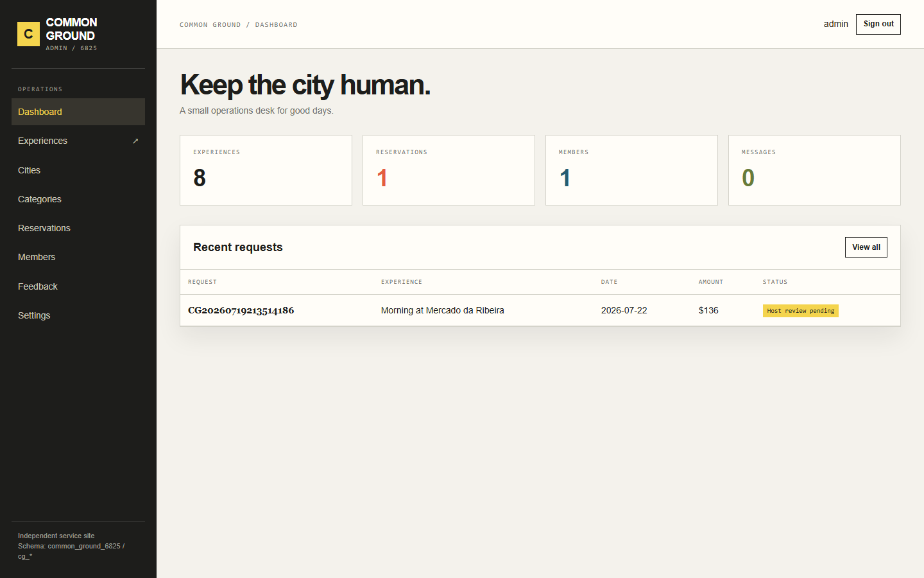Screen dimensions: 924x578
Task: Click the Messages stat card showing 0
Action: pyautogui.click(x=814, y=170)
